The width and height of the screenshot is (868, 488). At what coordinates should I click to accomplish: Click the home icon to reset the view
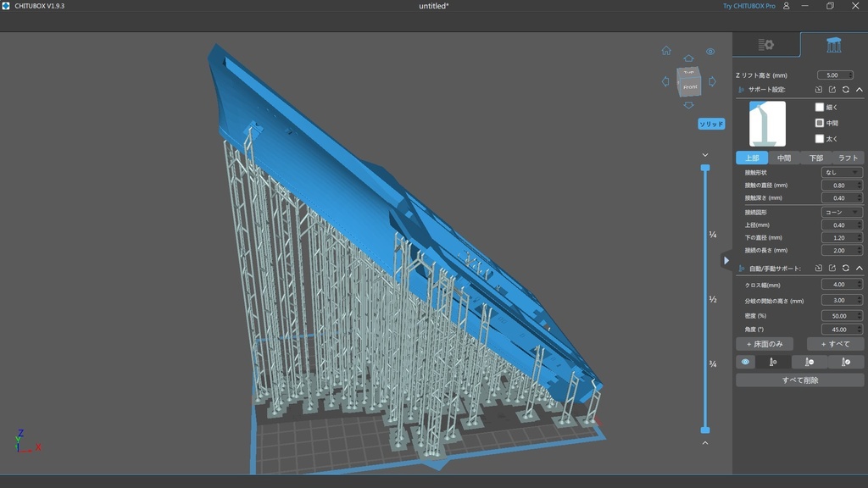click(x=667, y=51)
